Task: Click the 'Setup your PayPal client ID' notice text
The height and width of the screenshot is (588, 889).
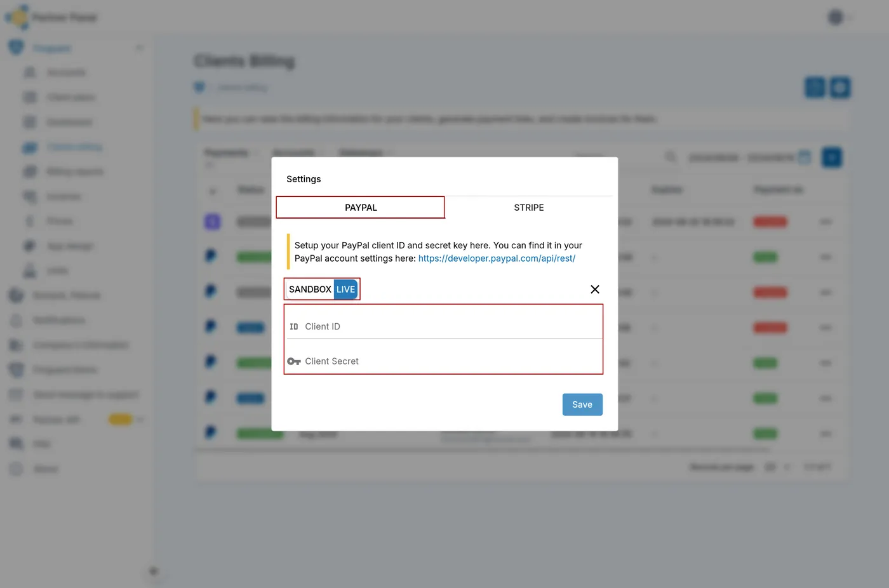Action: click(x=438, y=251)
